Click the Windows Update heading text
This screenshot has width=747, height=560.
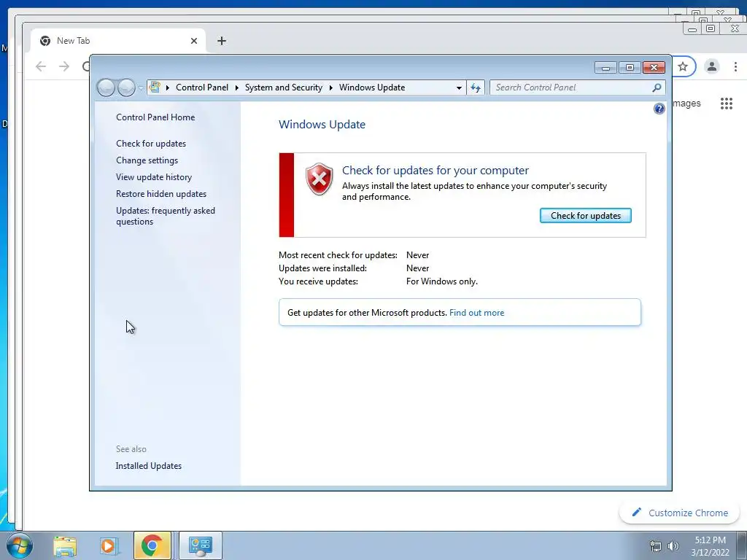322,124
